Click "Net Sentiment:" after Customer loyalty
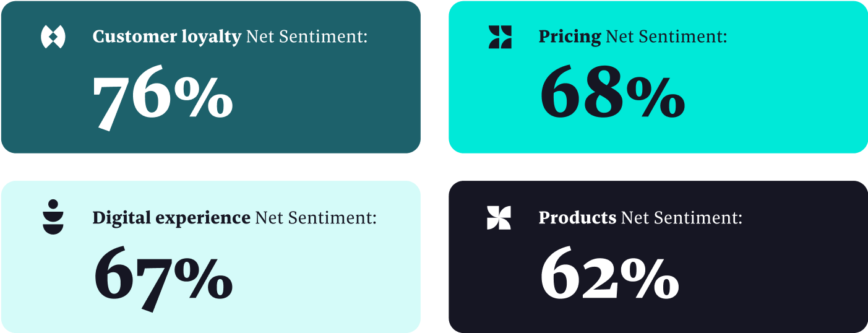The image size is (868, 333). click(307, 37)
